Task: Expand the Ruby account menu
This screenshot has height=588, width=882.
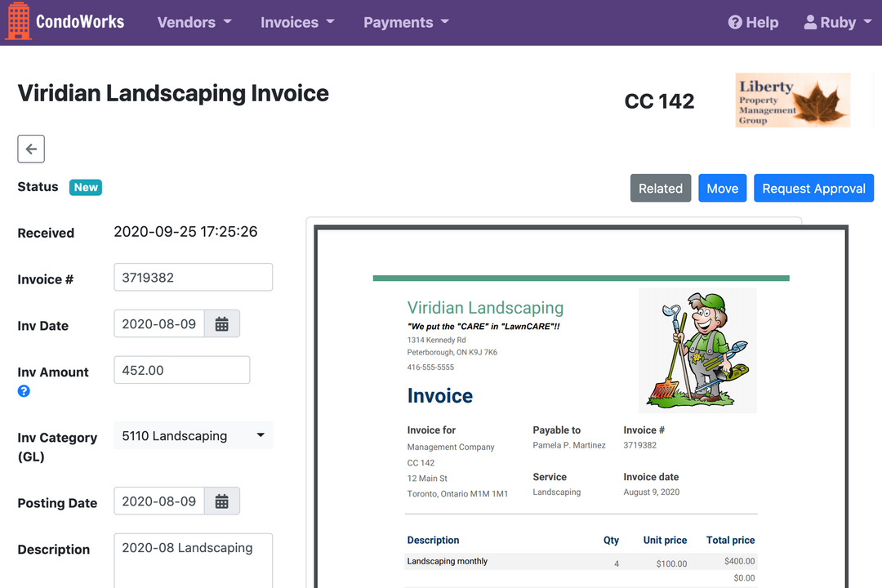Action: pos(836,22)
